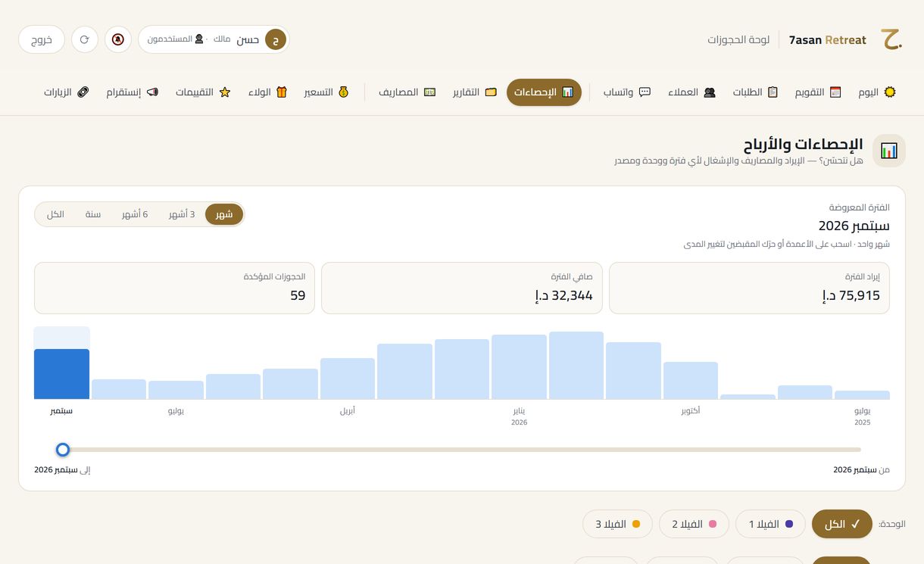Click the chart bar above أكتوبر
This screenshot has width=924, height=564.
click(x=691, y=380)
